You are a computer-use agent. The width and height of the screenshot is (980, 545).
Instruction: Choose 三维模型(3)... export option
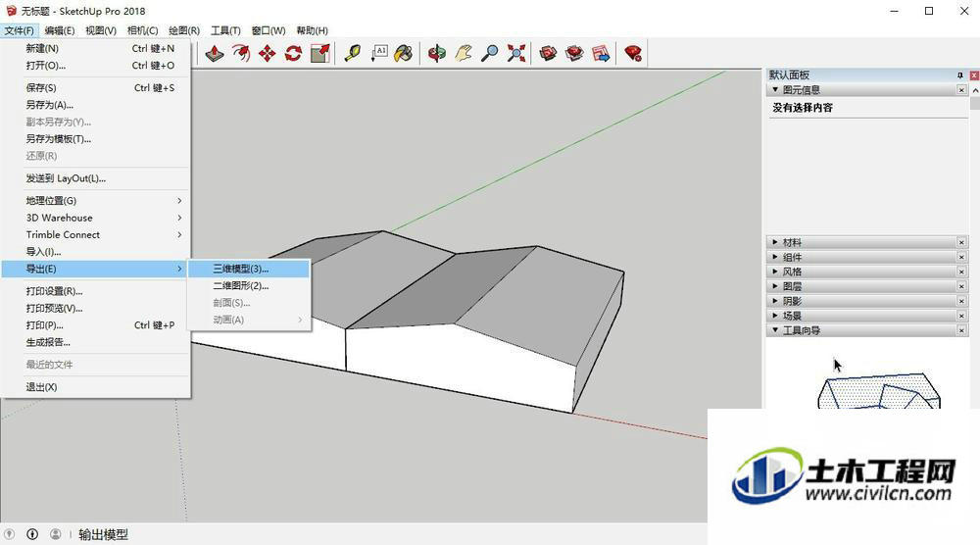pos(249,269)
